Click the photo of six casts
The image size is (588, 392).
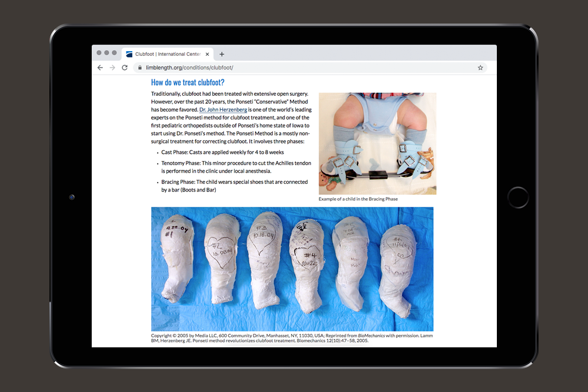[292, 269]
